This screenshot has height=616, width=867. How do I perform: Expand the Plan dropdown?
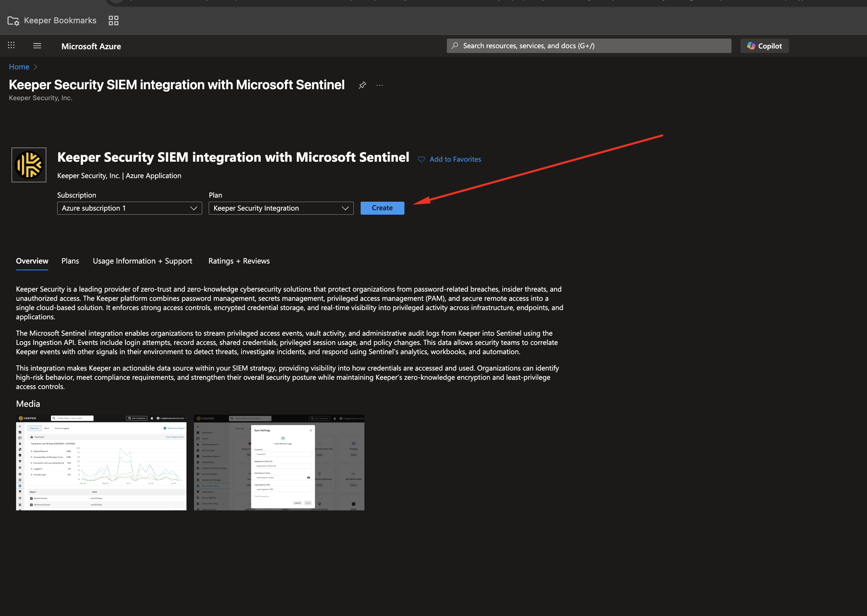point(281,208)
